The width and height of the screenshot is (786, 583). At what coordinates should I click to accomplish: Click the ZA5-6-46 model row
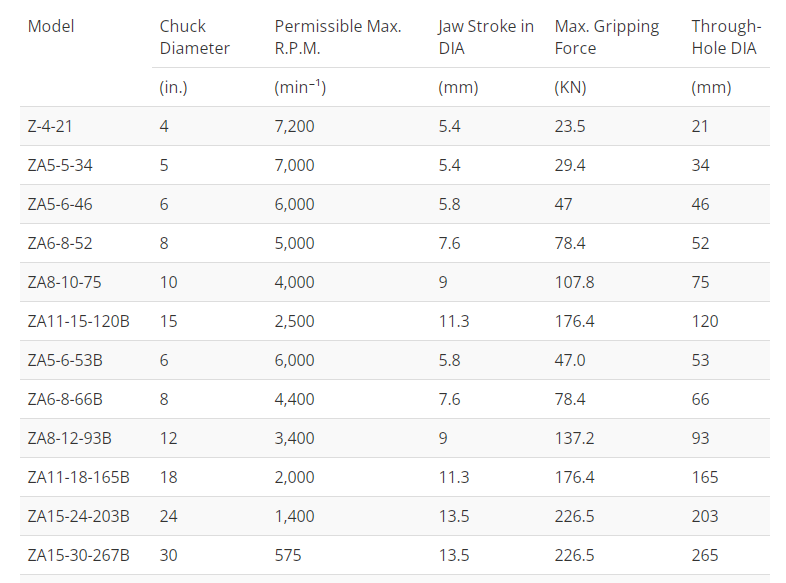(60, 204)
